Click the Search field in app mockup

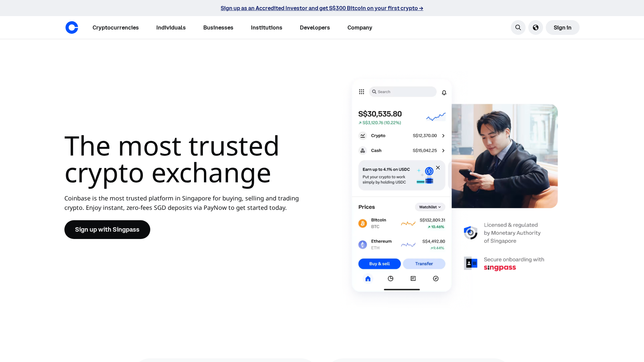click(x=403, y=92)
